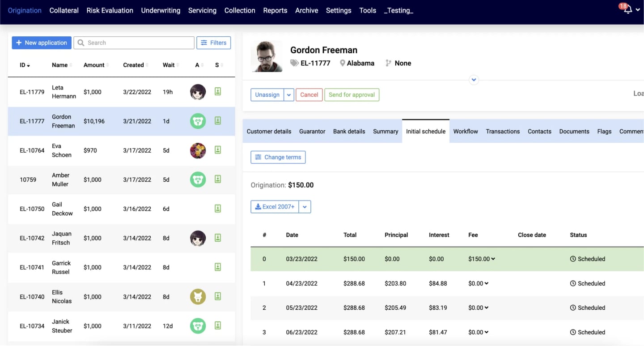Switch to the Workflow tab
The height and width of the screenshot is (346, 644).
[x=465, y=132]
